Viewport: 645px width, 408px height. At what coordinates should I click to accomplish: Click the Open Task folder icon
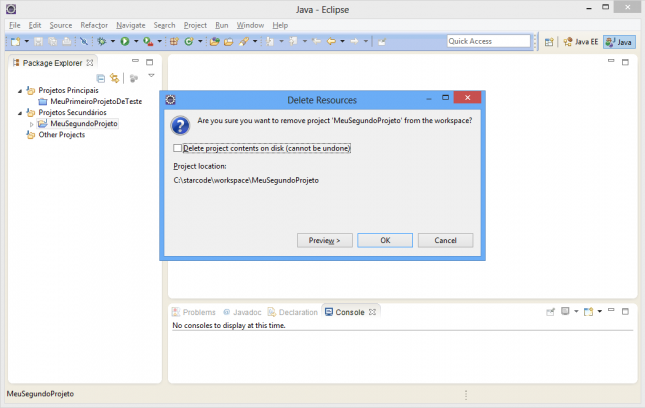[x=229, y=42]
